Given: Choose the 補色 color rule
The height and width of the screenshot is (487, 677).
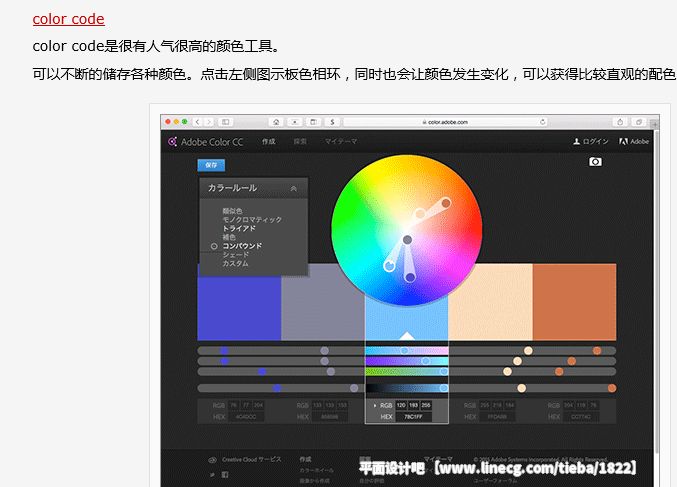Looking at the screenshot, I should tap(229, 237).
